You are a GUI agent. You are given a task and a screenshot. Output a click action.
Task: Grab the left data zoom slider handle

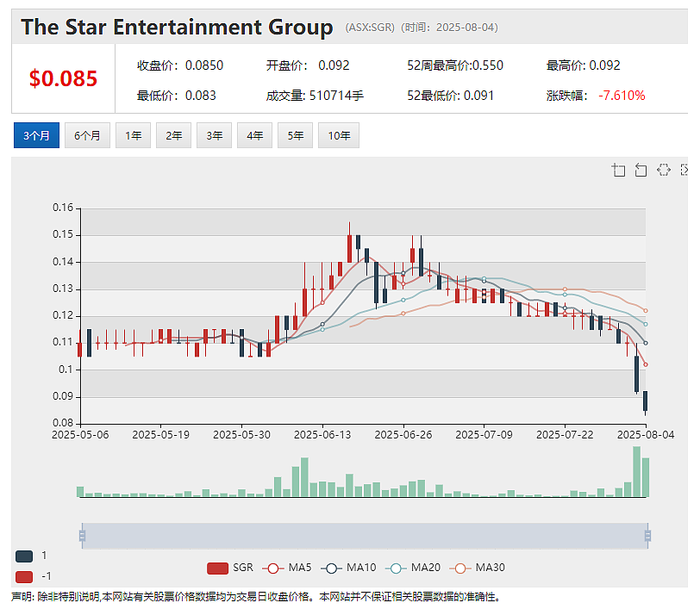coord(82,536)
